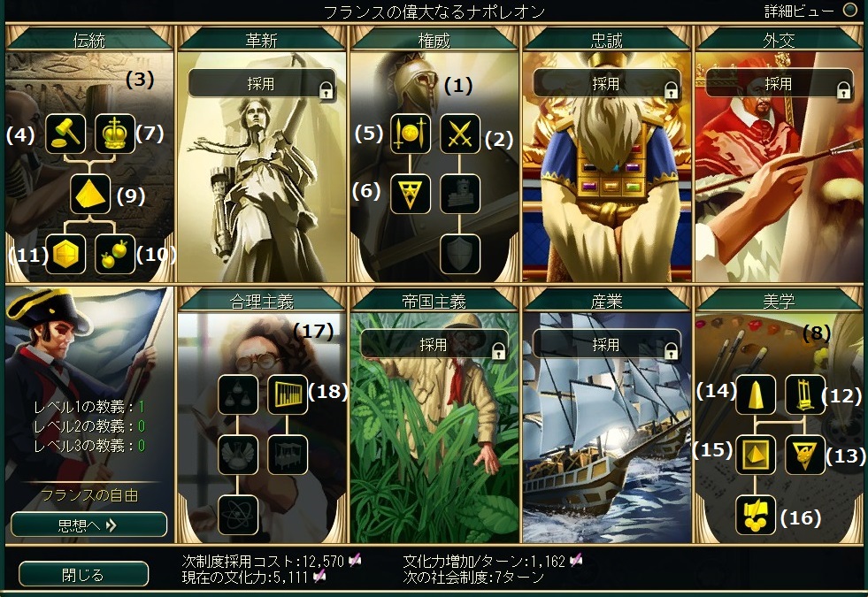Close the panel with 閉じる
Screen dimensions: 868x597
(83, 575)
